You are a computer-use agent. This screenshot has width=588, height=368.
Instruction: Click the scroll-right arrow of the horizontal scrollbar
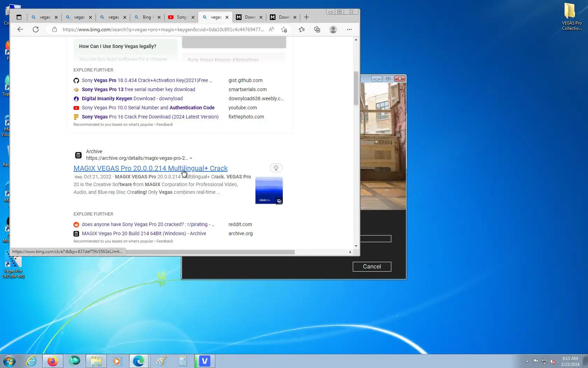[350, 252]
